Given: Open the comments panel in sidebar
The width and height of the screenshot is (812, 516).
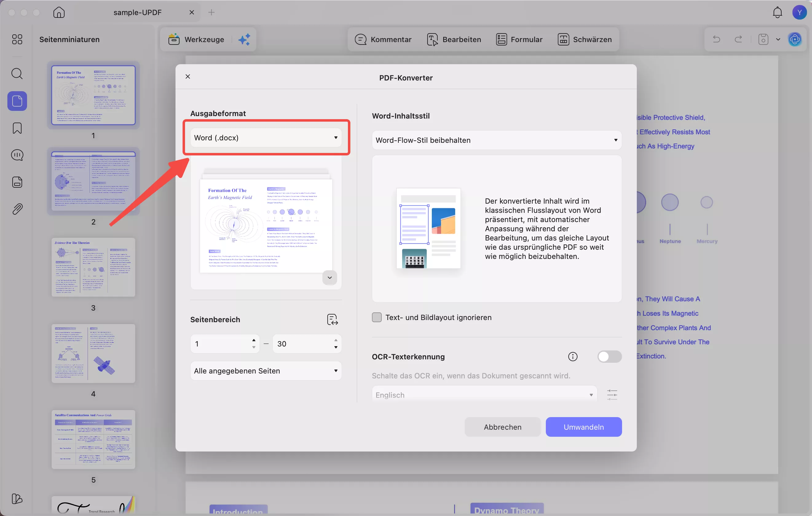Looking at the screenshot, I should [x=17, y=155].
